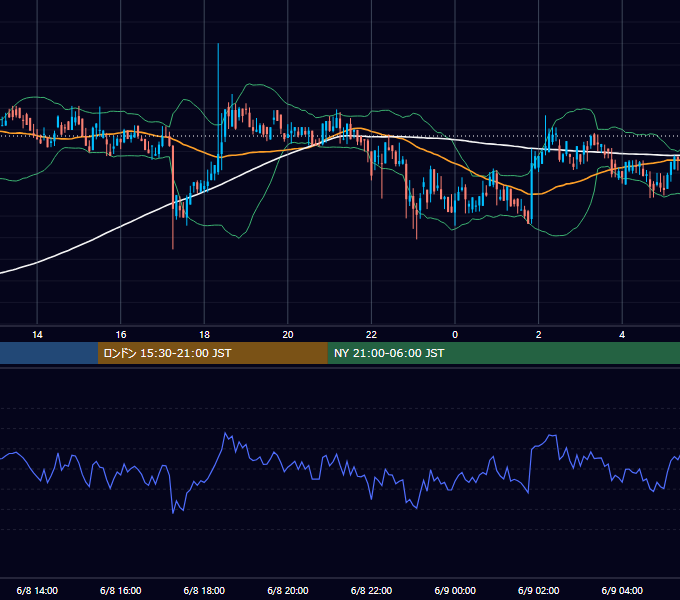Viewport: 680px width, 600px height.
Task: Click the 6/8 18:00 time label
Action: (x=204, y=590)
